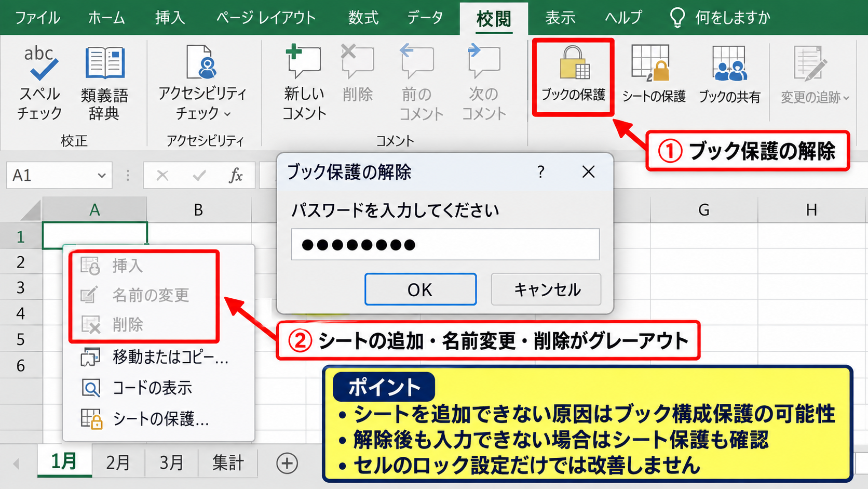Select row 5 header
Viewport: 868px width, 489px height.
[21, 339]
